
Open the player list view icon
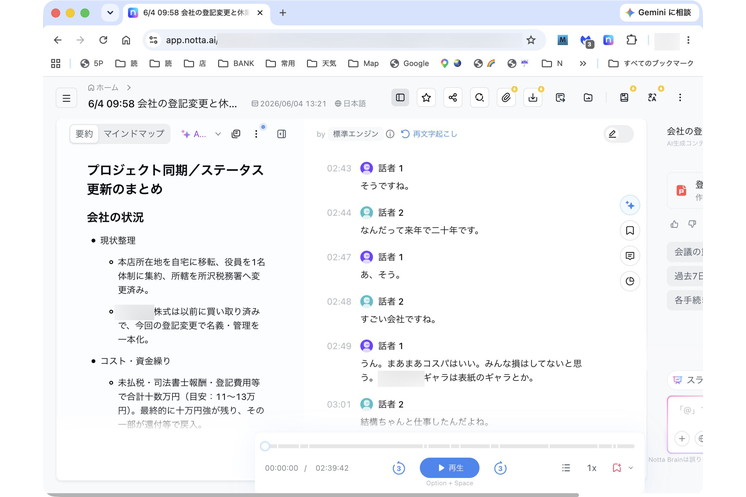click(x=566, y=468)
